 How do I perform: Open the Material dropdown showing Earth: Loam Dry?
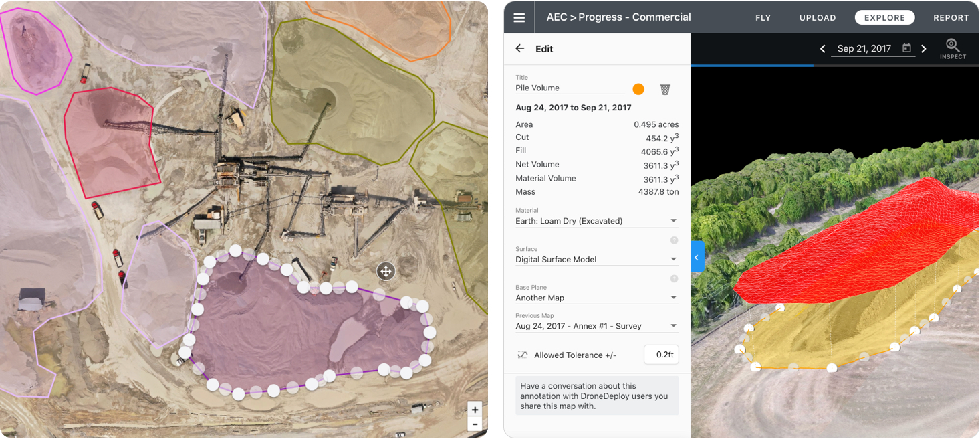(x=673, y=220)
